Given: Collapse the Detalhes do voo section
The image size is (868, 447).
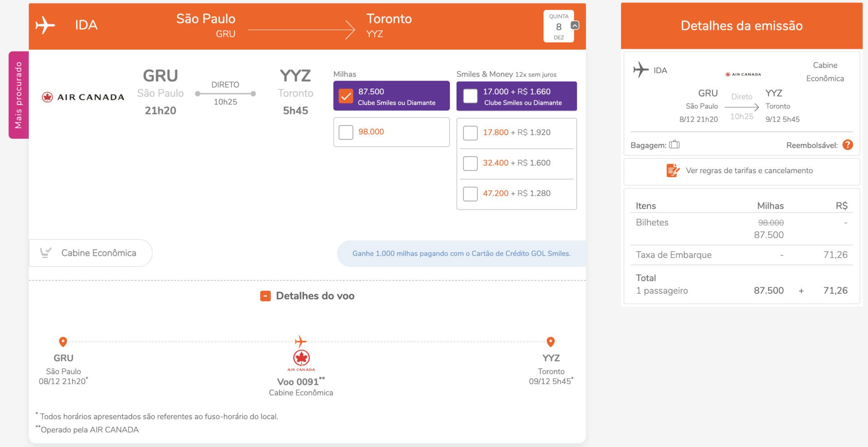Looking at the screenshot, I should (265, 296).
